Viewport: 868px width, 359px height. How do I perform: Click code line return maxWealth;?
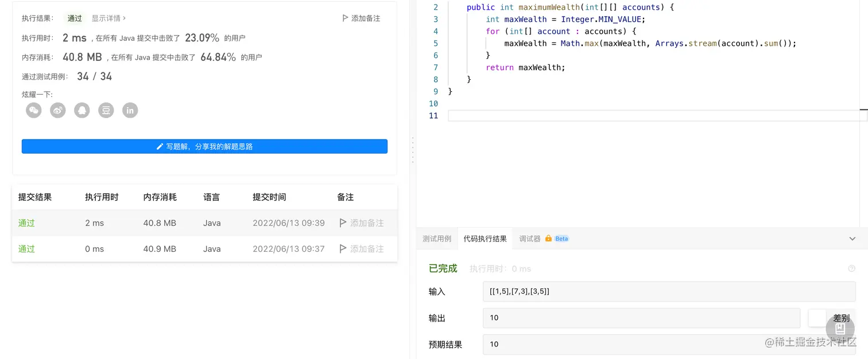tap(525, 67)
